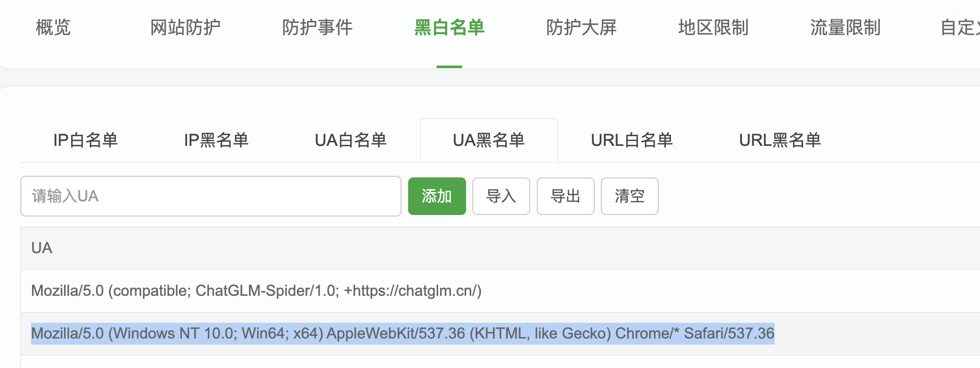The image size is (980, 368).
Task: Go to 地区限制 region restriction settings
Action: click(714, 28)
